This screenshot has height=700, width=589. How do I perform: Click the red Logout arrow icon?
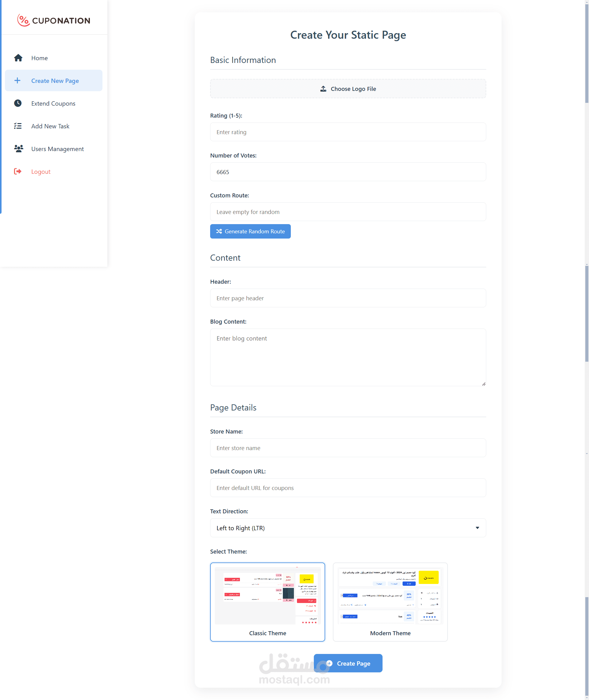18,171
